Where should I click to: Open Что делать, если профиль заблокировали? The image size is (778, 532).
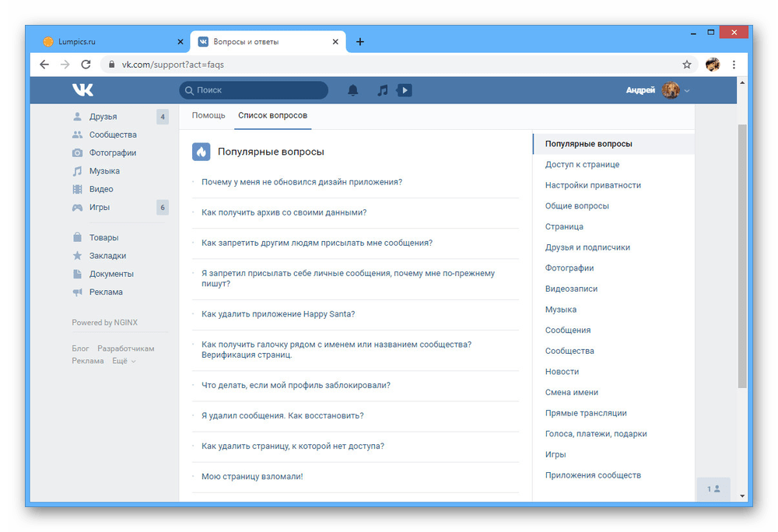[296, 385]
